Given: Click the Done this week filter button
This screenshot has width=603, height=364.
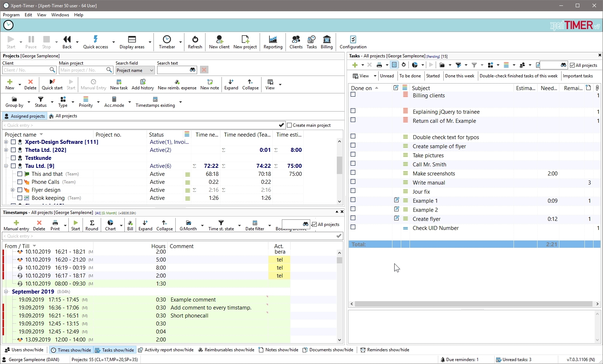Looking at the screenshot, I should [459, 76].
